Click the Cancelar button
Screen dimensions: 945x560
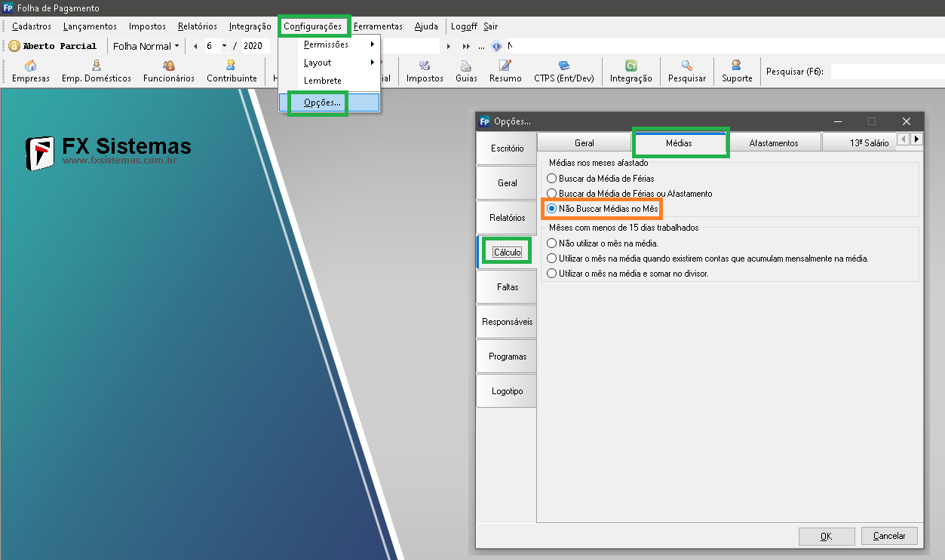point(889,536)
